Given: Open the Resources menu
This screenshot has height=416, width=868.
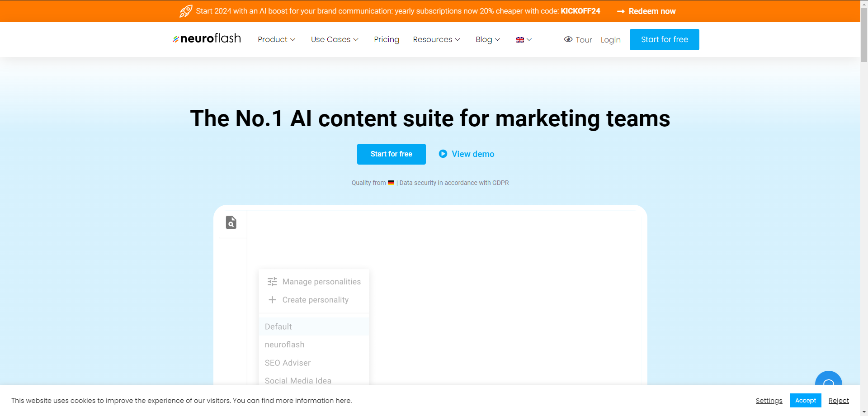Looking at the screenshot, I should point(436,39).
